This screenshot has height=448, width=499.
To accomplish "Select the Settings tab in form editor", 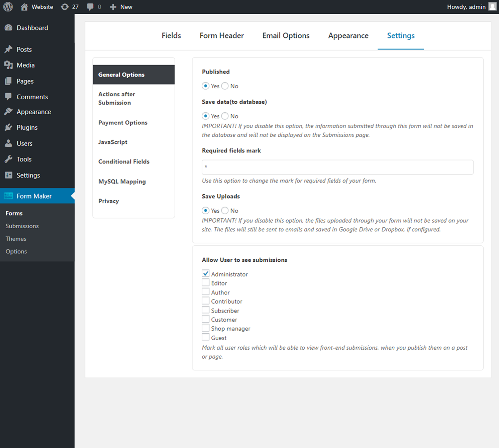I will [x=401, y=36].
